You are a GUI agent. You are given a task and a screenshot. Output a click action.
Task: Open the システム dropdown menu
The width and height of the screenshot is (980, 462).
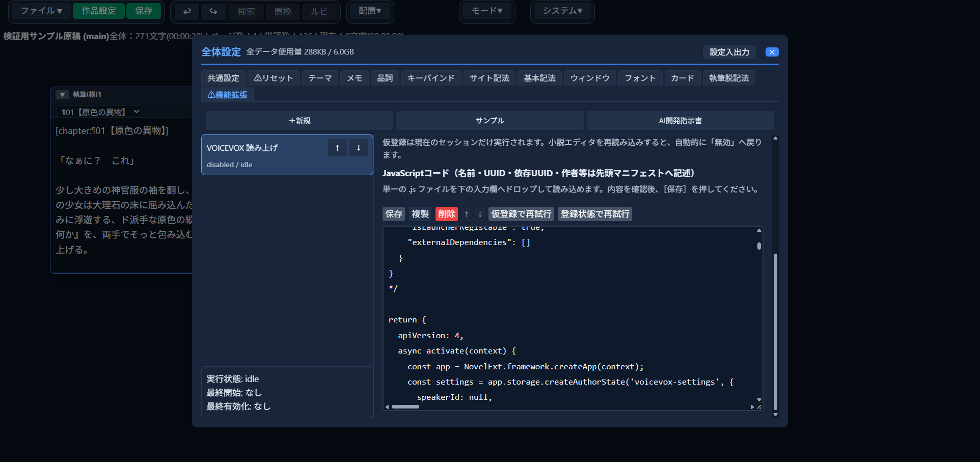[562, 11]
